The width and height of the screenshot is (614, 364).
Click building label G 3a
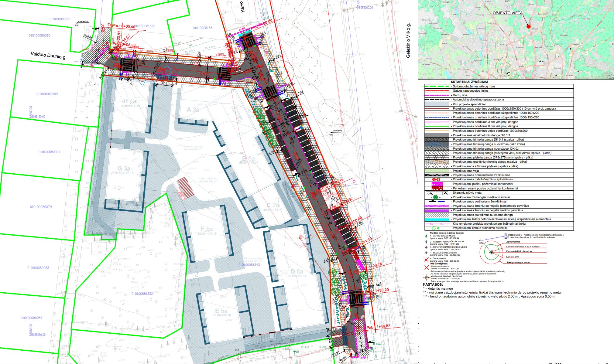pyautogui.click(x=124, y=168)
